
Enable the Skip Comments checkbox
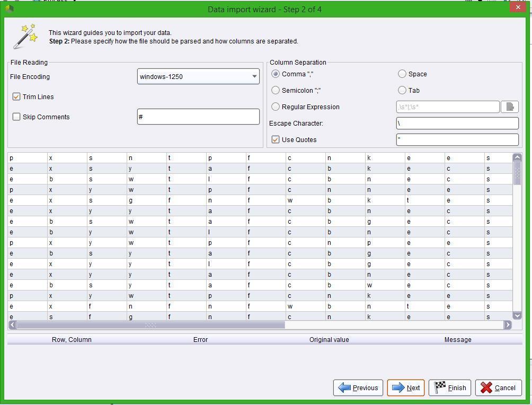click(16, 117)
